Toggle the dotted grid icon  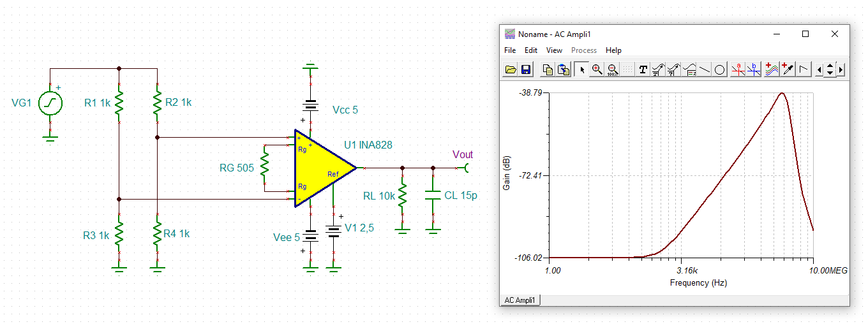coord(627,69)
